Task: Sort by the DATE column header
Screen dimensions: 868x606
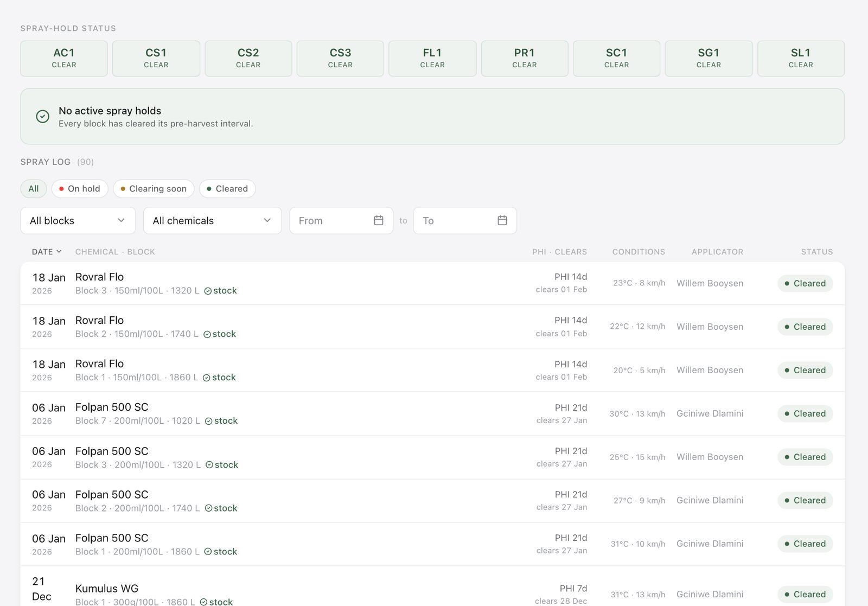Action: 47,252
